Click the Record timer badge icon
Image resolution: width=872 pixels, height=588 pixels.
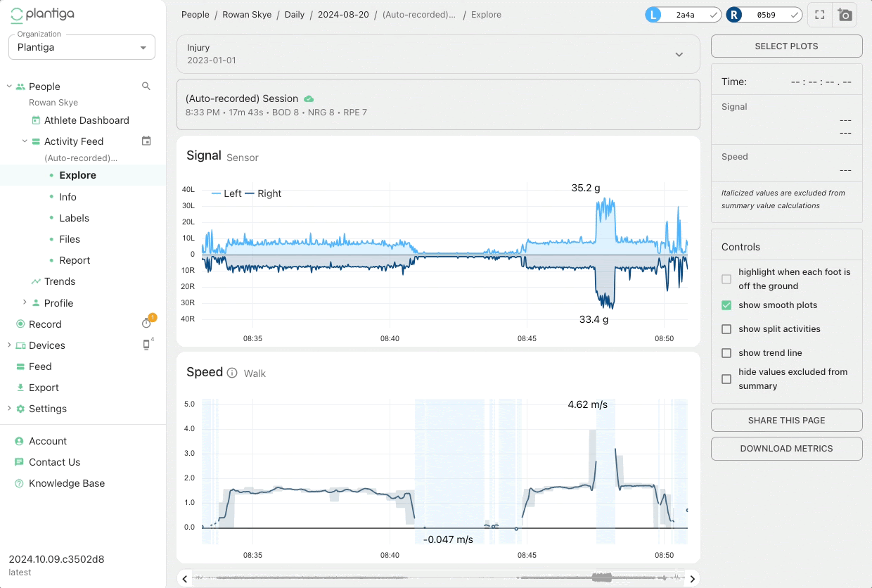click(x=147, y=322)
